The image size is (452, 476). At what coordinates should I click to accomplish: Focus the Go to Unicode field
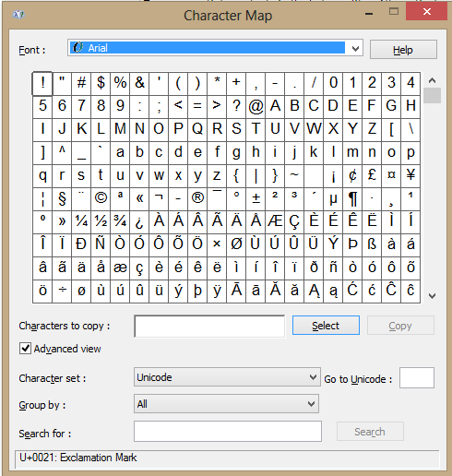point(417,377)
